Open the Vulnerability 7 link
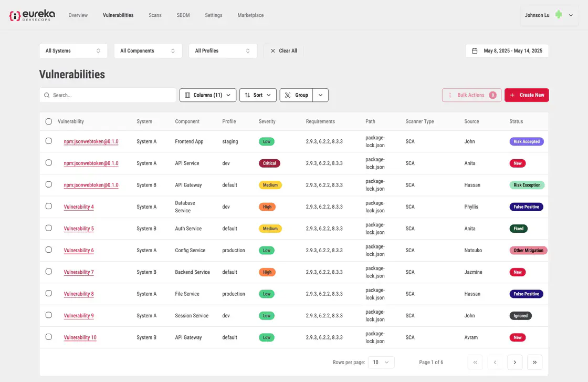The width and height of the screenshot is (588, 382). point(79,272)
